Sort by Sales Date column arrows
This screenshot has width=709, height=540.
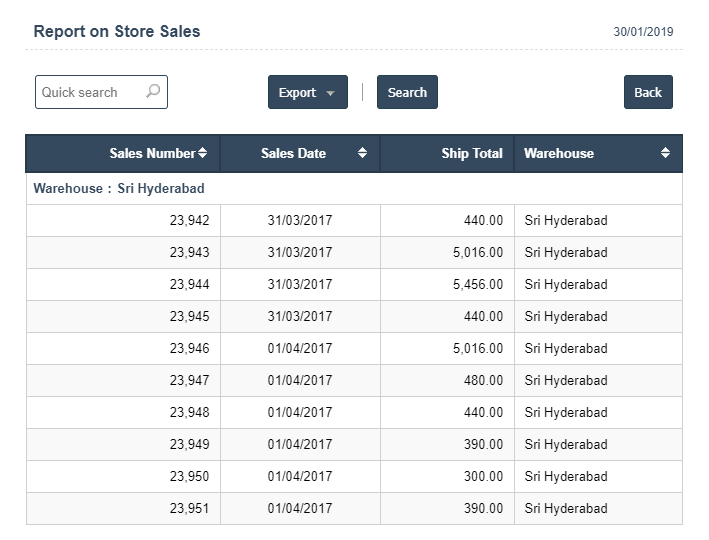[x=362, y=153]
